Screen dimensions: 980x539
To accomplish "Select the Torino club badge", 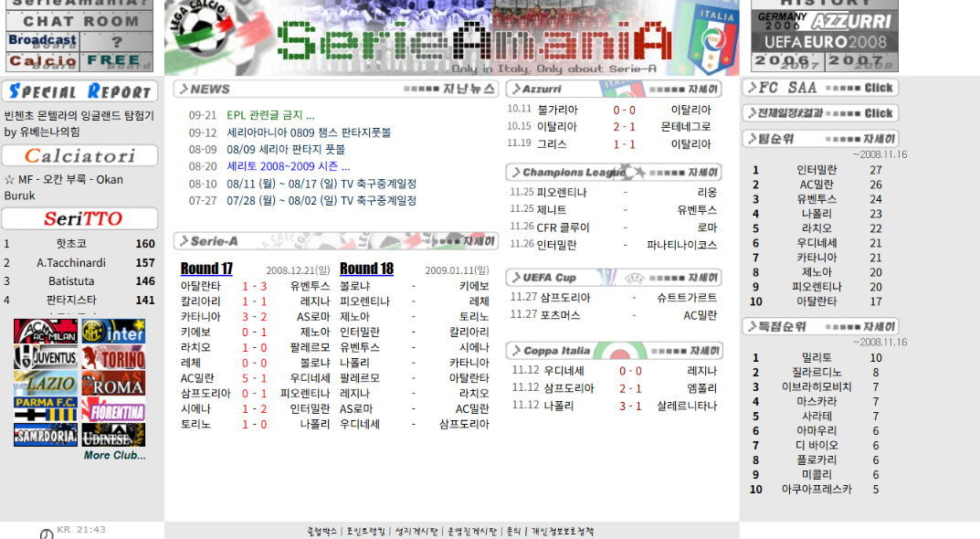I will [113, 357].
